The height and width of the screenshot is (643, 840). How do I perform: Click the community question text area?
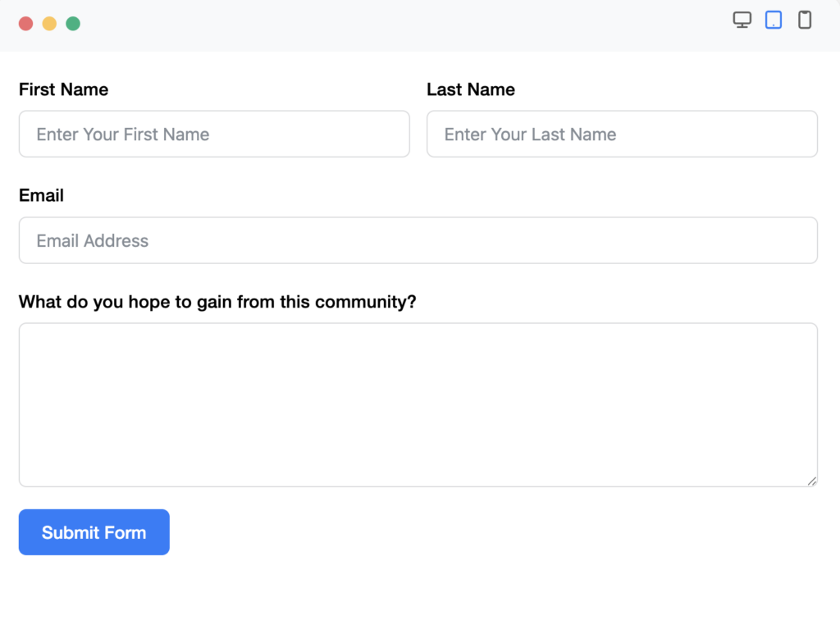418,402
